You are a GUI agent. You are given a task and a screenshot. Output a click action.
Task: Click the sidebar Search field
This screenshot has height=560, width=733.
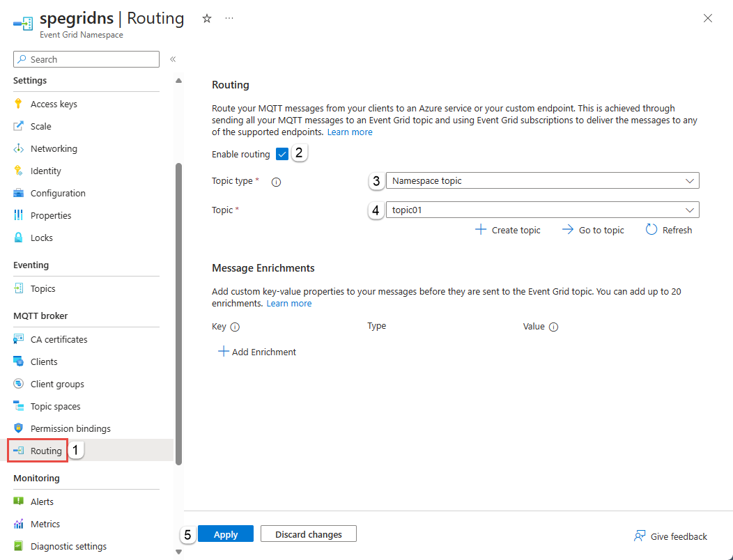click(86, 59)
